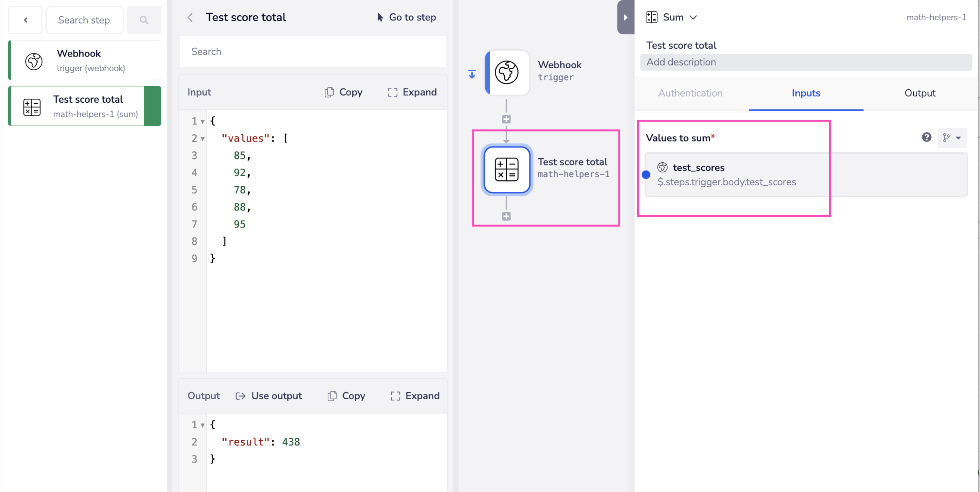This screenshot has width=980, height=492.
Task: Click the Webhook trigger node icon on canvas
Action: click(506, 72)
